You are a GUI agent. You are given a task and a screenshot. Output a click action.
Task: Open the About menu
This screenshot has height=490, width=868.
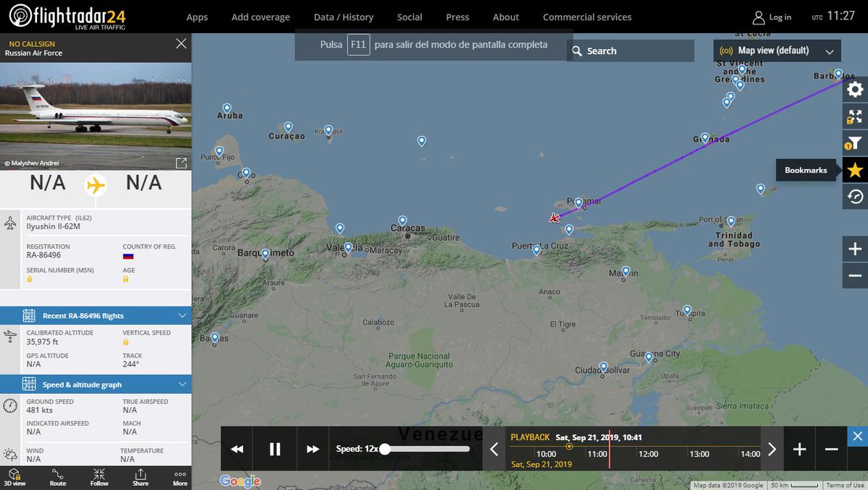pyautogui.click(x=506, y=17)
